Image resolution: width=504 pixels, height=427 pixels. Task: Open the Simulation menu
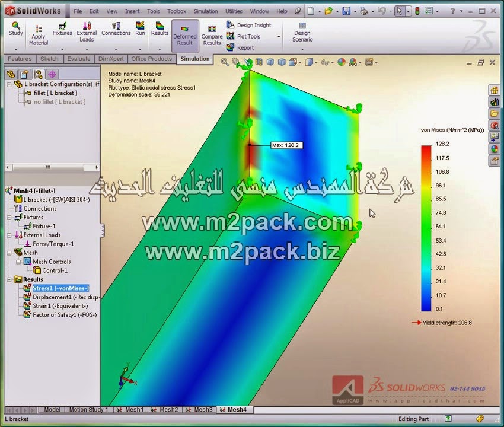(x=206, y=11)
